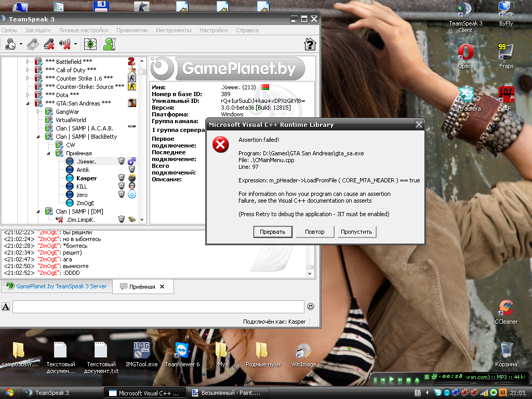The width and height of the screenshot is (532, 399).
Task: Click the What's This help icon
Action: (x=310, y=44)
